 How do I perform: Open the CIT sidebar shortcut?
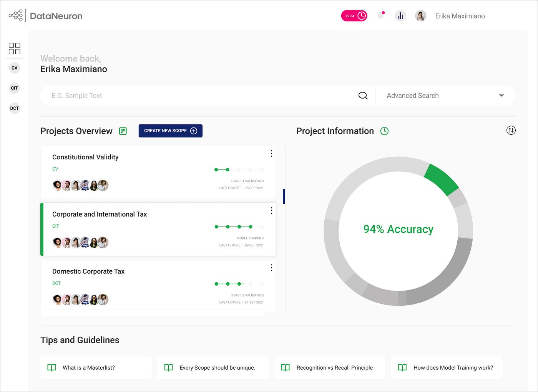click(14, 88)
